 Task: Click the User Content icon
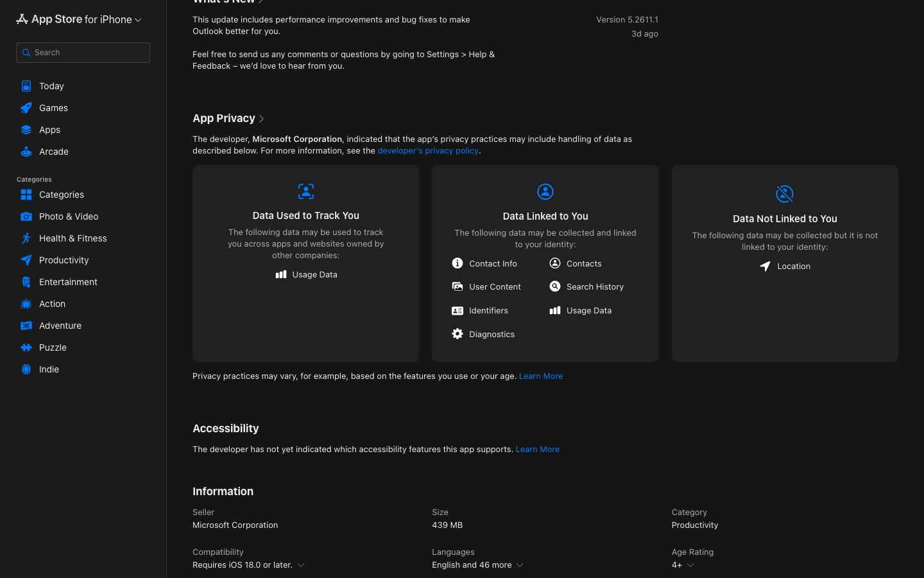point(458,286)
